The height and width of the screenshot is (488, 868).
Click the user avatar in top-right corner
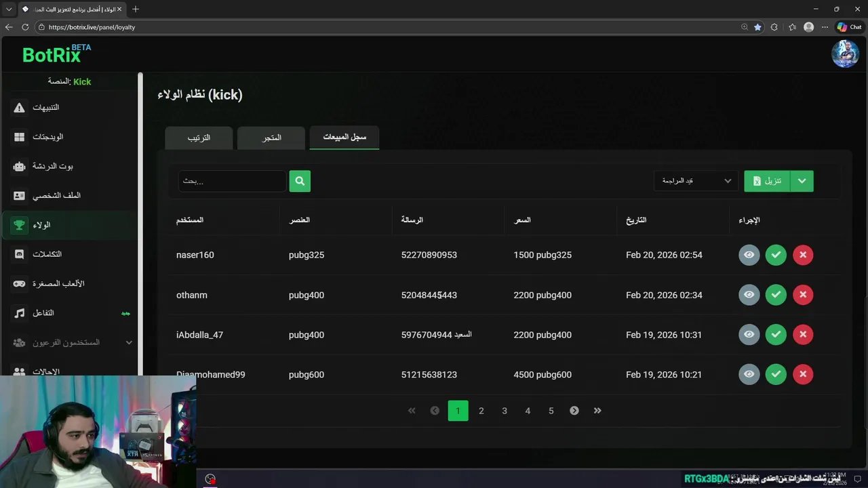click(x=845, y=54)
